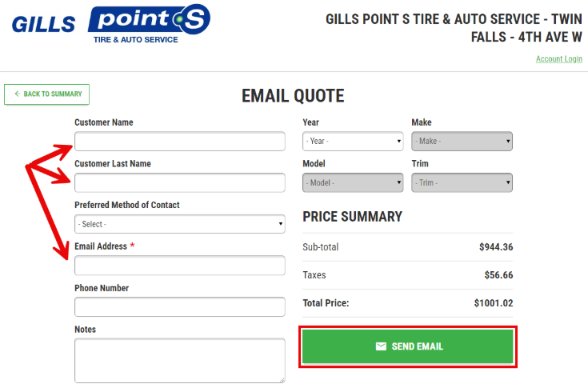
Task: Open the Account Login link
Action: pos(558,59)
